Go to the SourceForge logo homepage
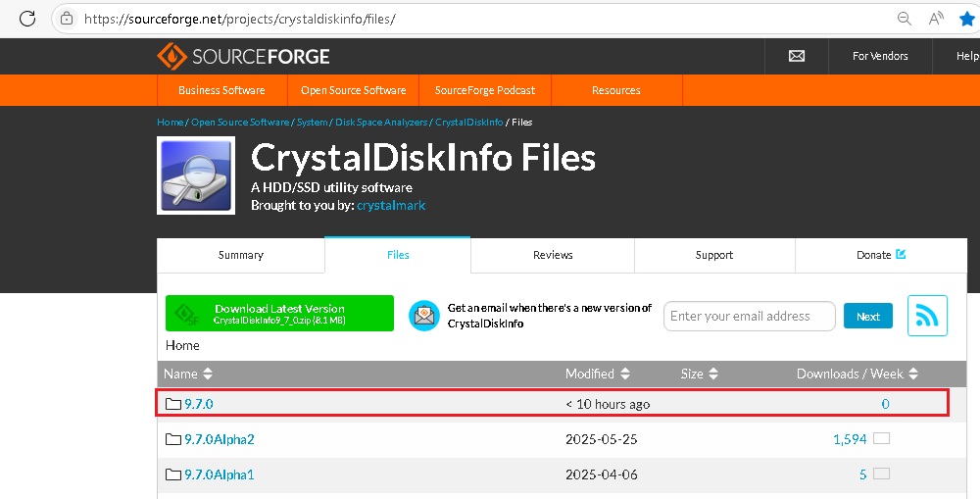Screen dimensions: 980x499 243,56
